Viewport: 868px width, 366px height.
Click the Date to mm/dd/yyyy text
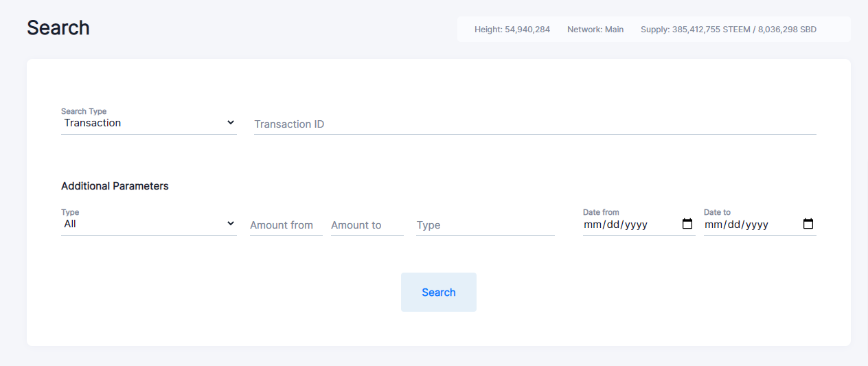(736, 225)
